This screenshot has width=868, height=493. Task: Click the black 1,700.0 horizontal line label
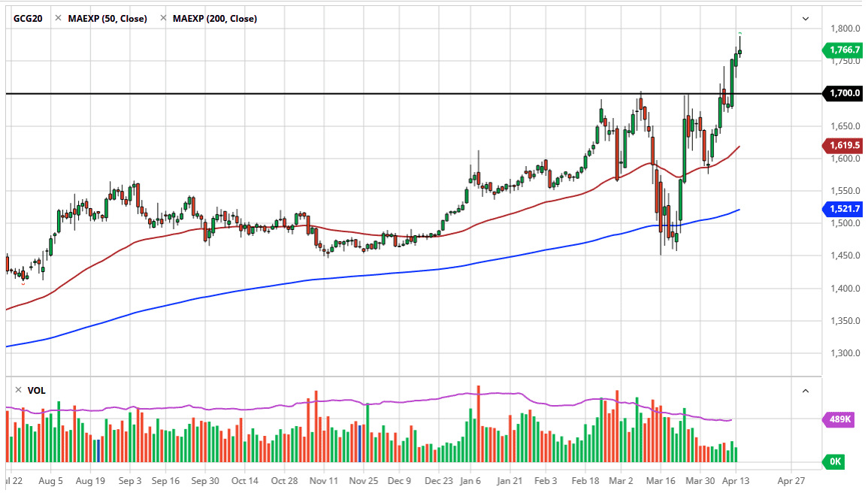(x=843, y=93)
